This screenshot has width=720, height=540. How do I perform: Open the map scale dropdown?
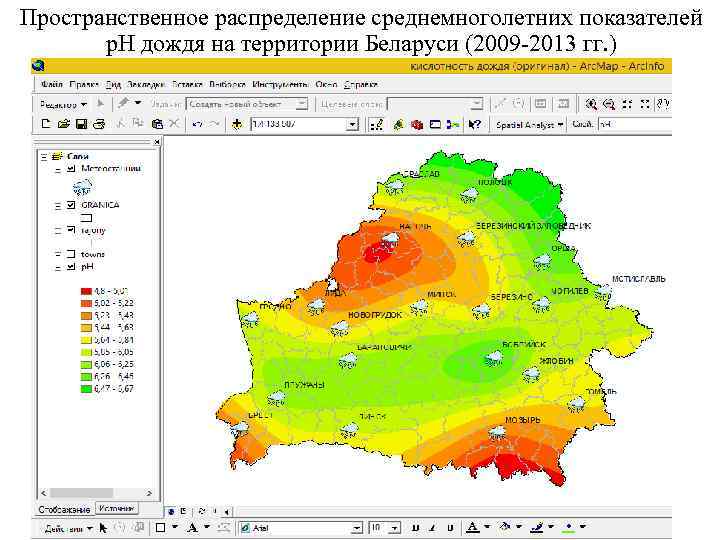[352, 124]
